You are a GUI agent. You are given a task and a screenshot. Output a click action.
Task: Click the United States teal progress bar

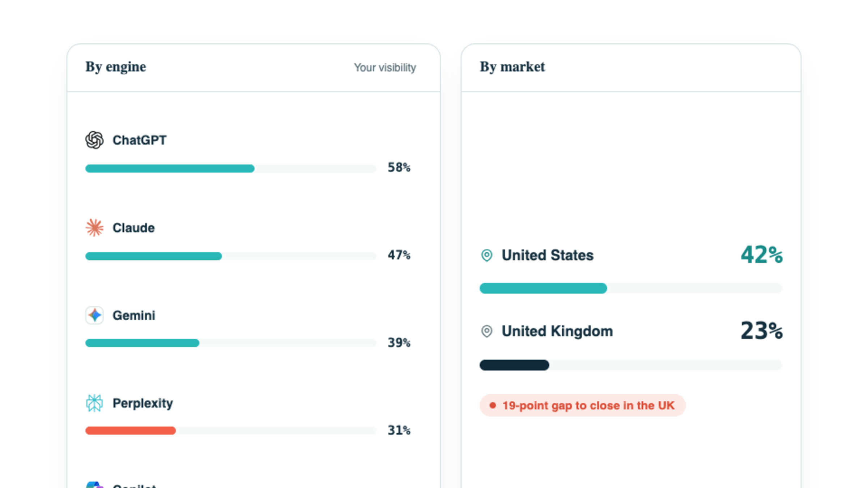[x=631, y=288]
